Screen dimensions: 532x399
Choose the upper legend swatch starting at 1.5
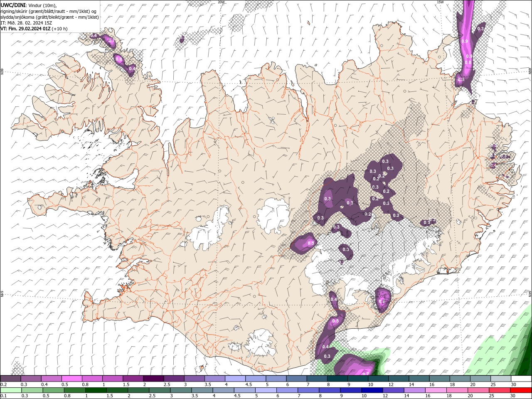tap(133, 379)
